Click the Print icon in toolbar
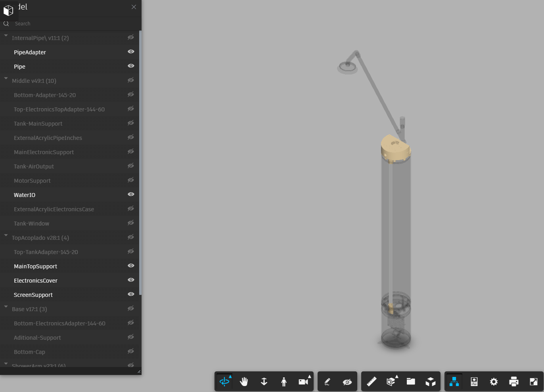The image size is (544, 392). tap(514, 382)
